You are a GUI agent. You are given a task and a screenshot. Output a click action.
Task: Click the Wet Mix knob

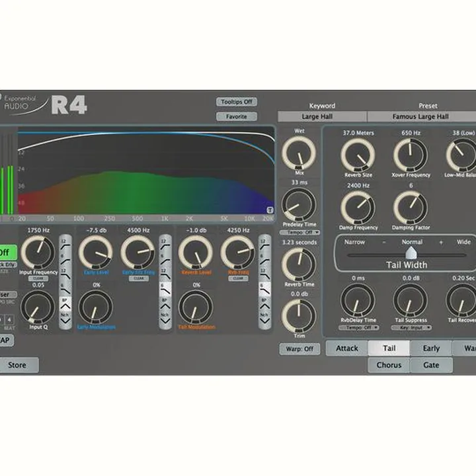pos(299,153)
